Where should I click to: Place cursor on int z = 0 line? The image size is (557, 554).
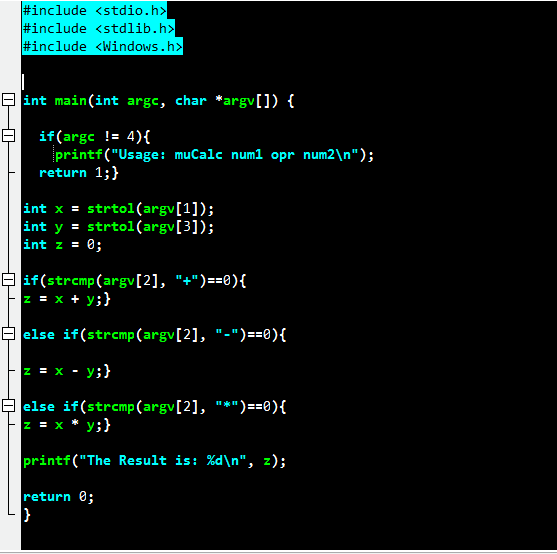[63, 245]
